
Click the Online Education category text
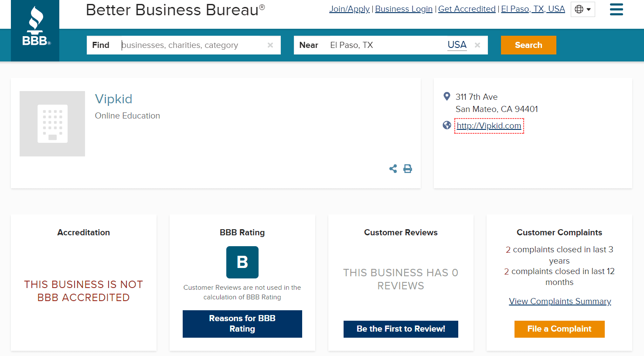pos(127,116)
